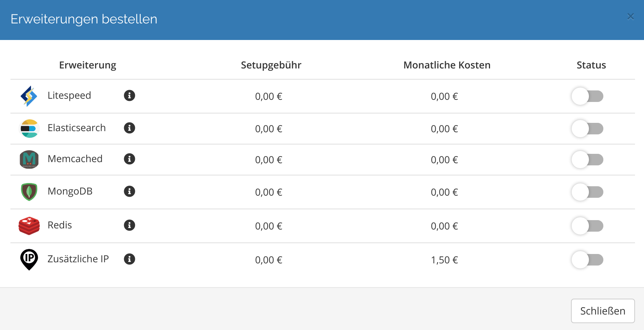Open Redis information icon
Viewport: 644px width, 330px height.
click(x=130, y=225)
